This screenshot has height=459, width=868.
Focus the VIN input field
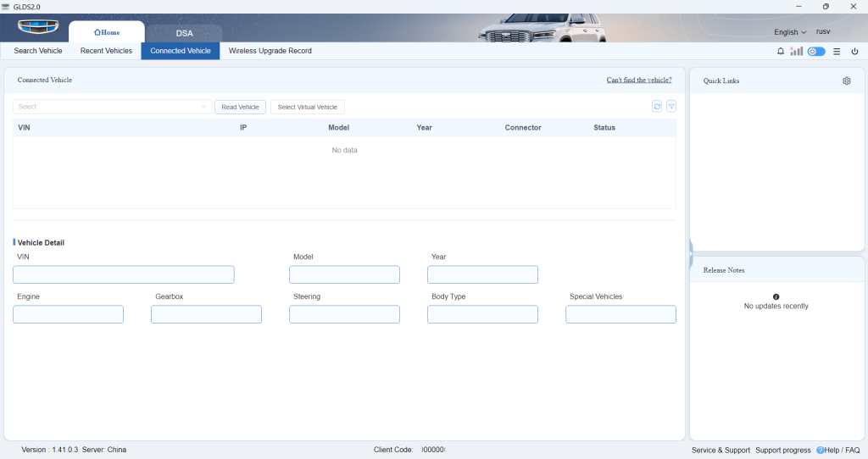(124, 274)
